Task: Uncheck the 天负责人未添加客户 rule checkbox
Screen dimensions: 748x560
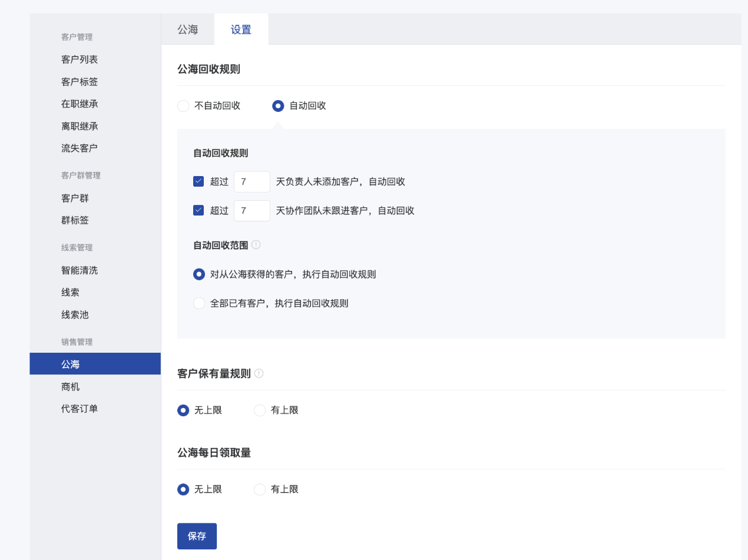Action: (198, 181)
